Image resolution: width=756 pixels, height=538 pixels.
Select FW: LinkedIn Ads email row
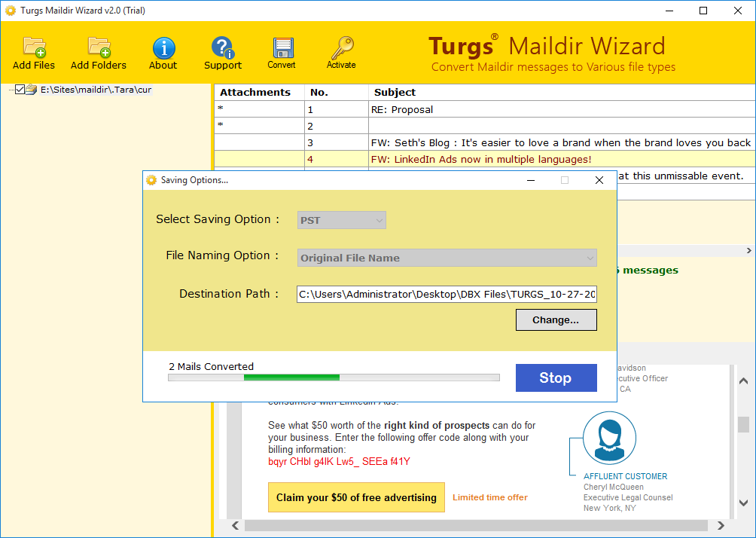pos(485,159)
